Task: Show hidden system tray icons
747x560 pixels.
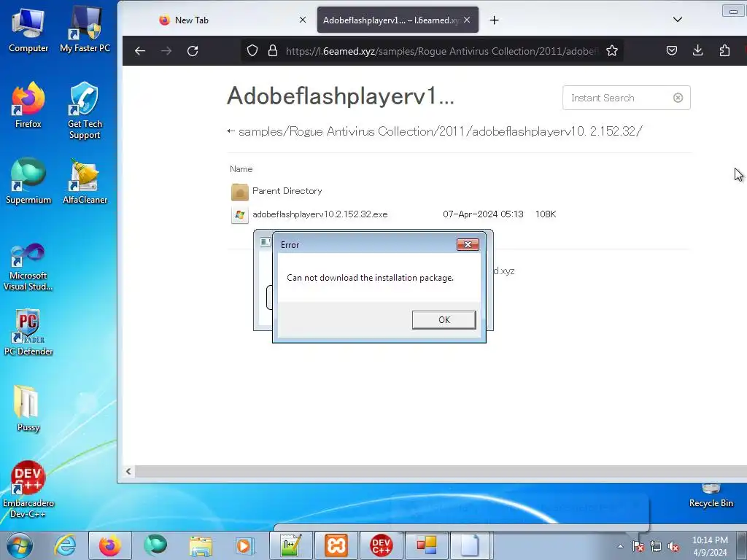Action: point(620,546)
